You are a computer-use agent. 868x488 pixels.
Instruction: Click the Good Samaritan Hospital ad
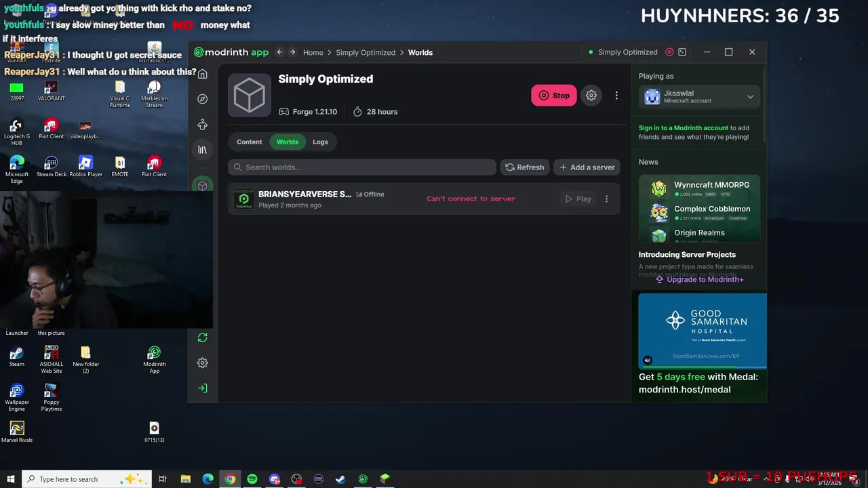[703, 330]
